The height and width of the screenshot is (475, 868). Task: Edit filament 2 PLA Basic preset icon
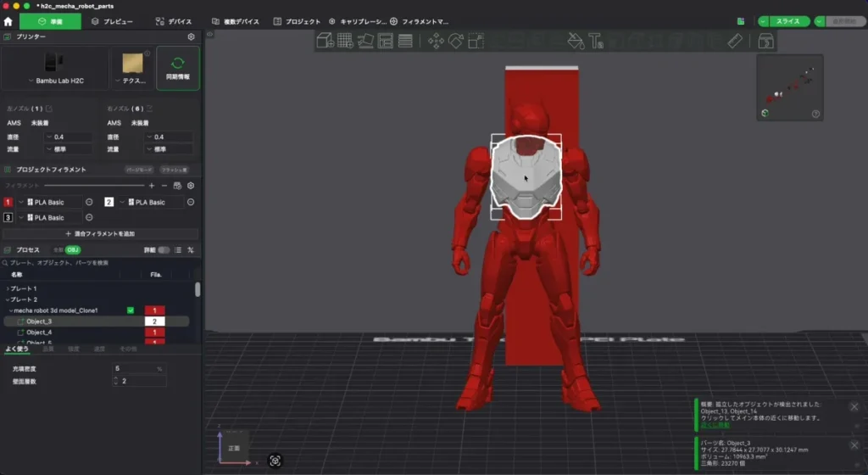tap(191, 202)
